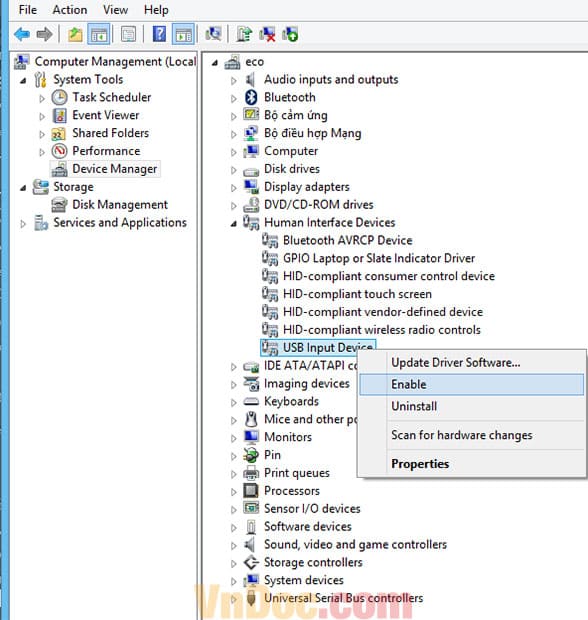Expand Services and Applications tree node
Viewport: 588px width, 620px height.
pyautogui.click(x=23, y=224)
